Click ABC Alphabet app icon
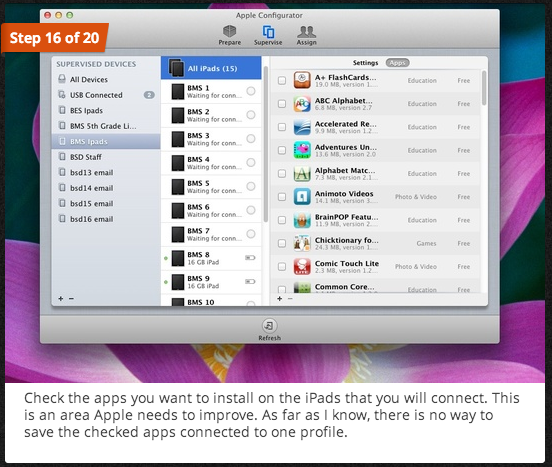This screenshot has height=467, width=552. coord(302,103)
